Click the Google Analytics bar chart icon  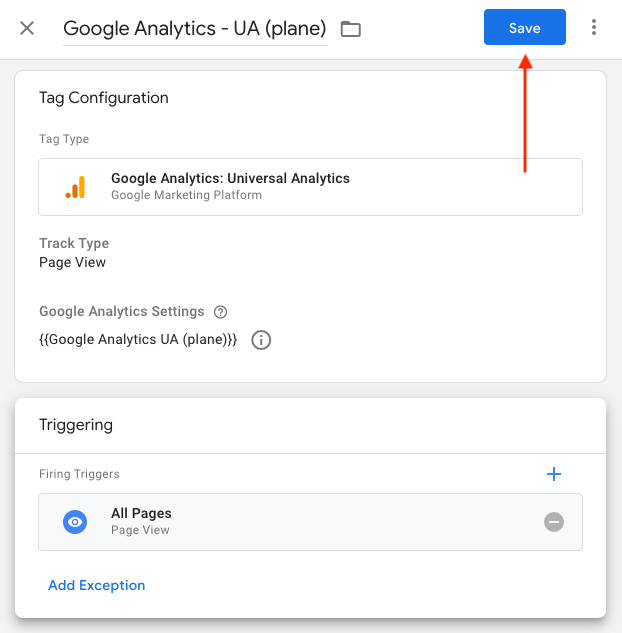click(x=75, y=187)
